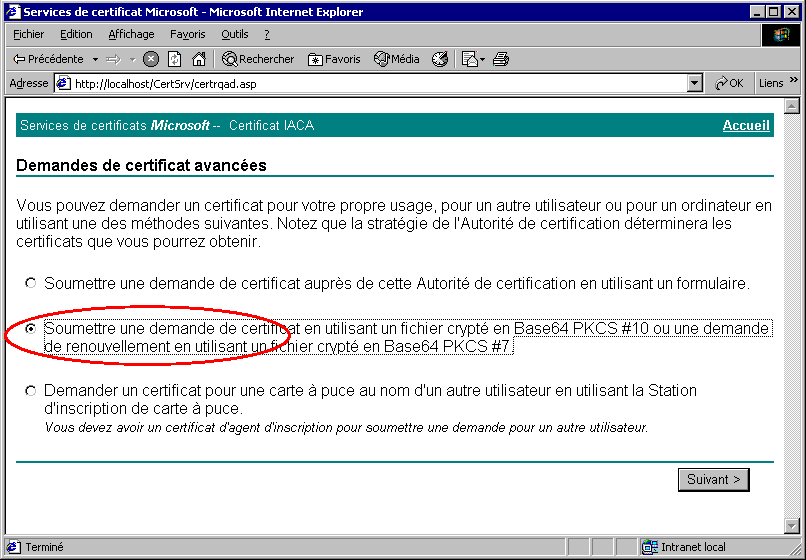The image size is (806, 560).
Task: Open the Favoris menu in menu bar
Action: coord(188,34)
